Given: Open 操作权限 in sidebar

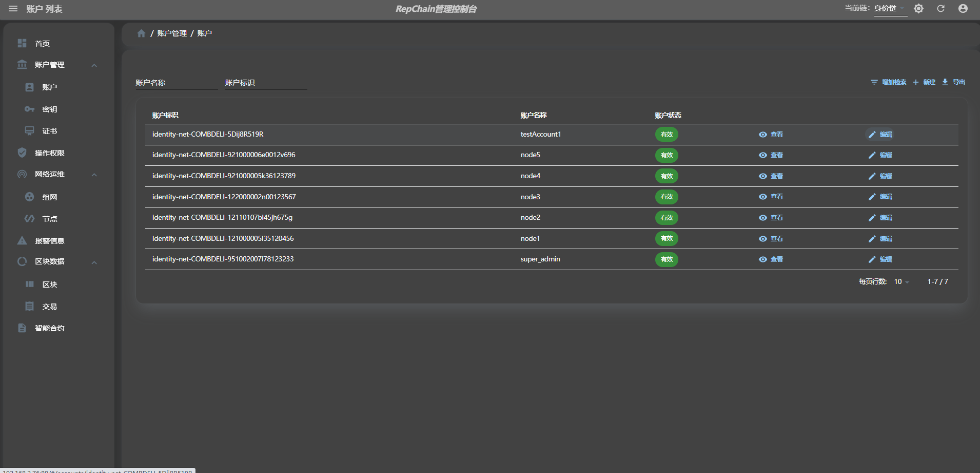Looking at the screenshot, I should click(49, 153).
